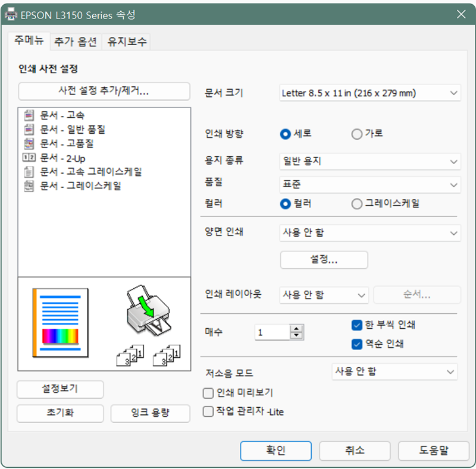Click the 문서 - 일반 품질 preset icon

tap(29, 130)
